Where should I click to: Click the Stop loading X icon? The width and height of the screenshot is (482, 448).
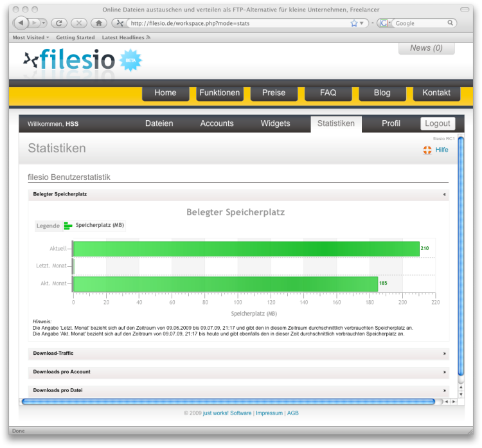tap(79, 23)
